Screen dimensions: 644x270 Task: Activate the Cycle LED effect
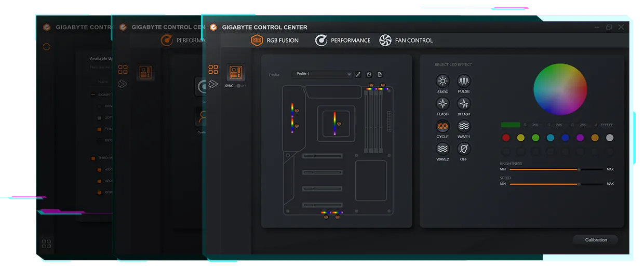(442, 126)
